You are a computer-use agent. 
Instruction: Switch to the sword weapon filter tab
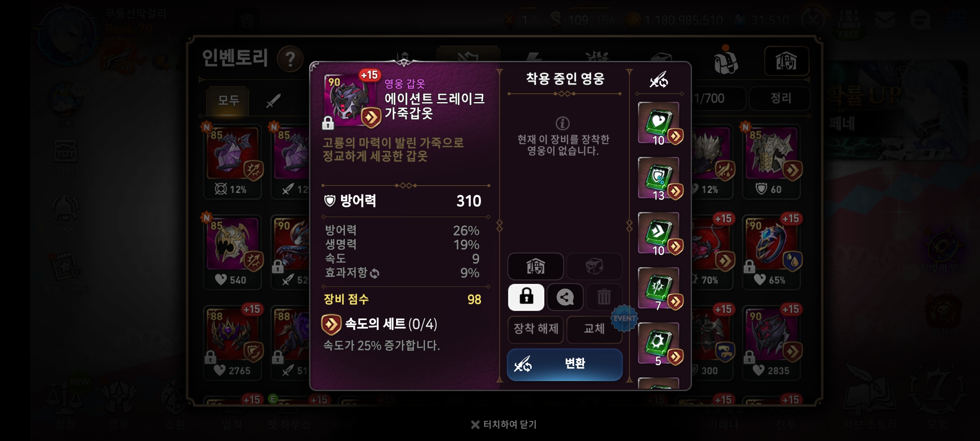click(273, 100)
